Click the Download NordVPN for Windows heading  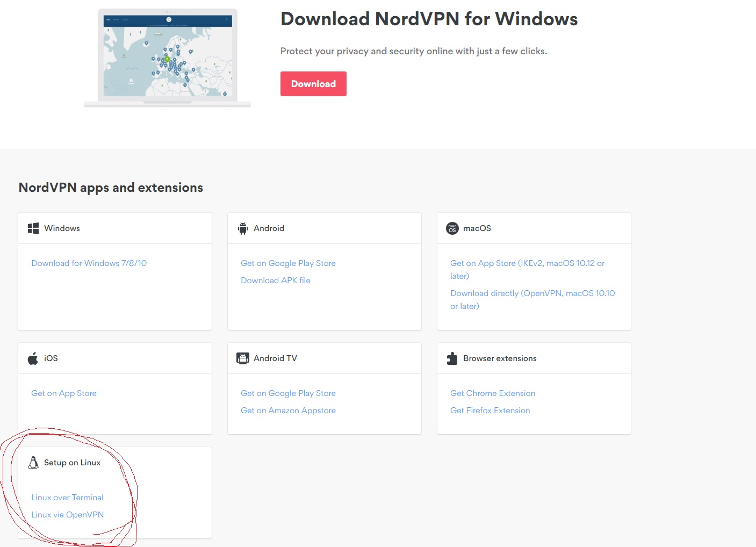click(x=429, y=19)
